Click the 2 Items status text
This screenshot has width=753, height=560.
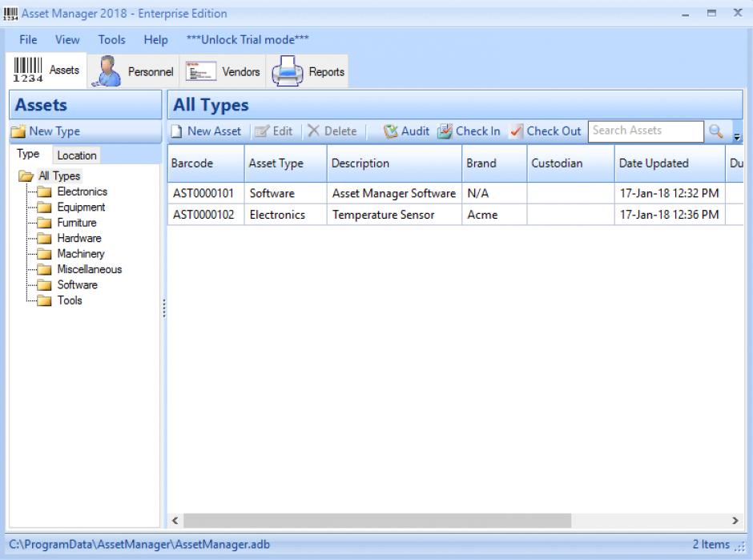(711, 544)
